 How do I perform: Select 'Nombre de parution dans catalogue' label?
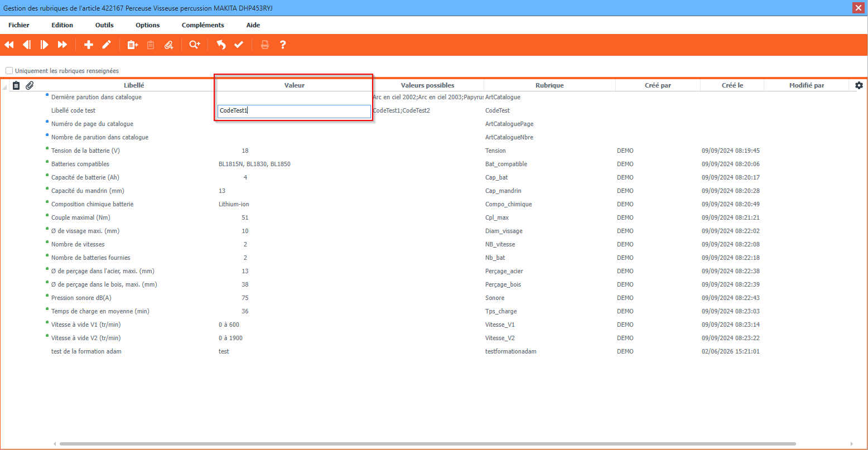tap(99, 137)
